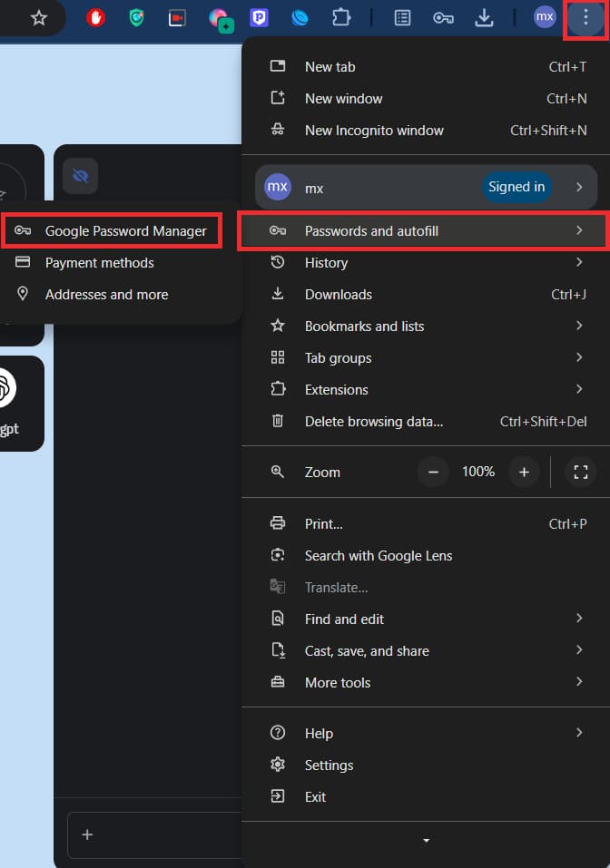Increase zoom with the plus button

[x=524, y=473]
